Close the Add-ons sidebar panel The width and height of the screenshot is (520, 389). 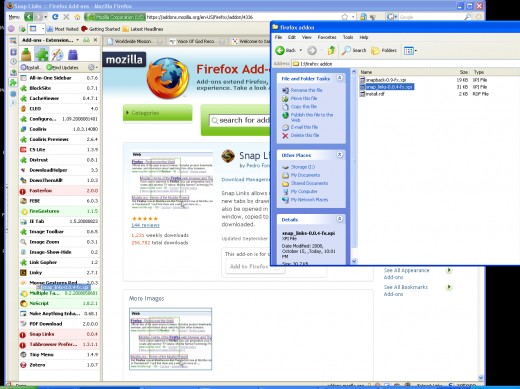pyautogui.click(x=95, y=40)
